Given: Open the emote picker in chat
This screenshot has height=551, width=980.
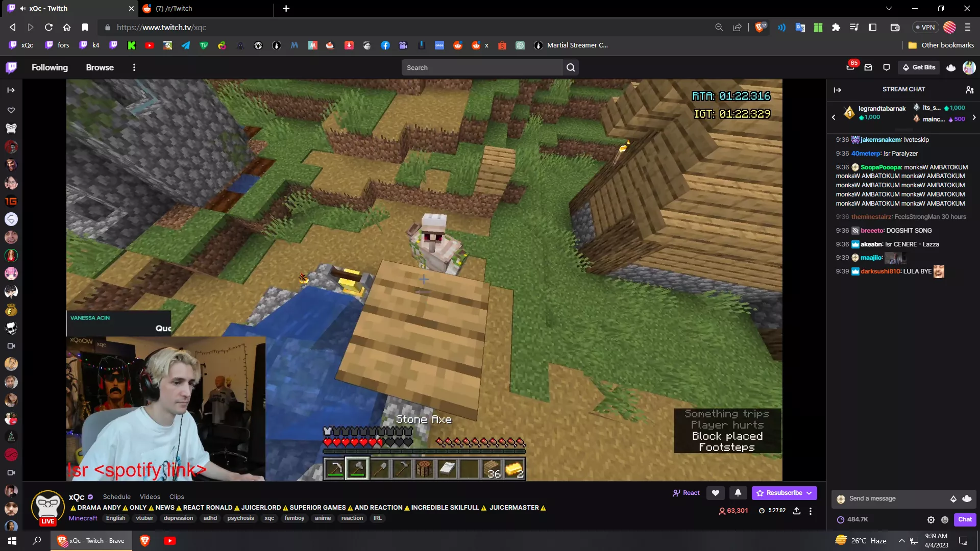Looking at the screenshot, I should point(945,519).
